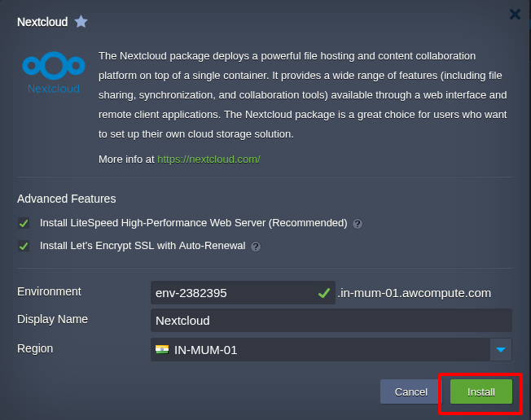Viewport: 531px width, 420px height.
Task: Click the green validation checkmark icon
Action: tap(324, 292)
